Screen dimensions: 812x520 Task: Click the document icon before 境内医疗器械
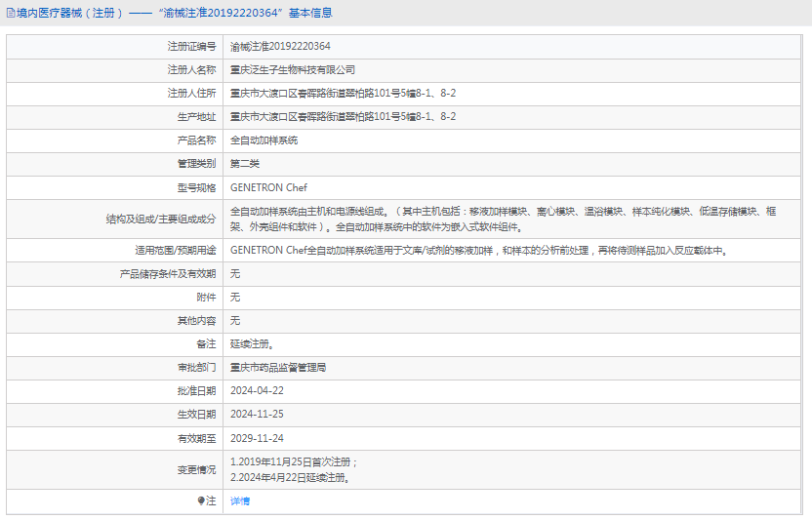tap(11, 13)
